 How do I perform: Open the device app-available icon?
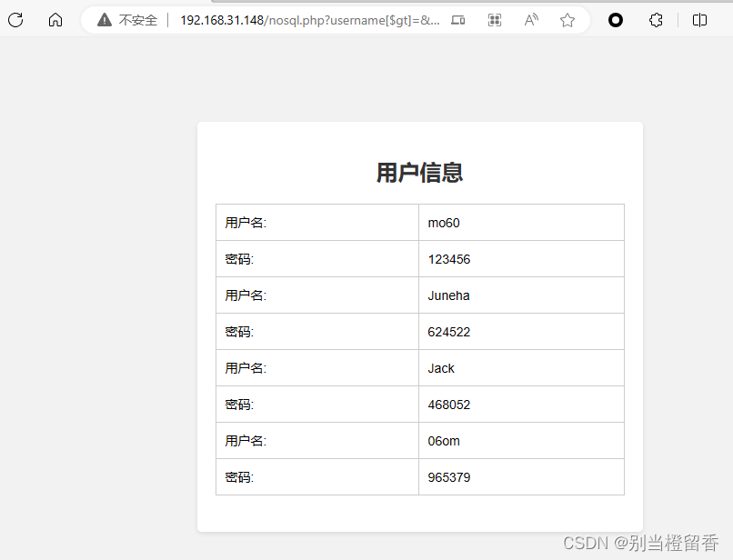point(457,20)
